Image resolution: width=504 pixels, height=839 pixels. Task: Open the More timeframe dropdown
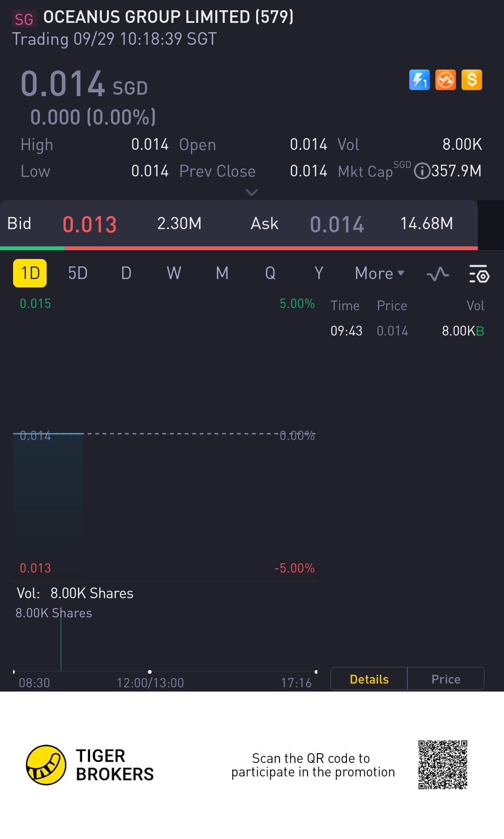point(379,273)
